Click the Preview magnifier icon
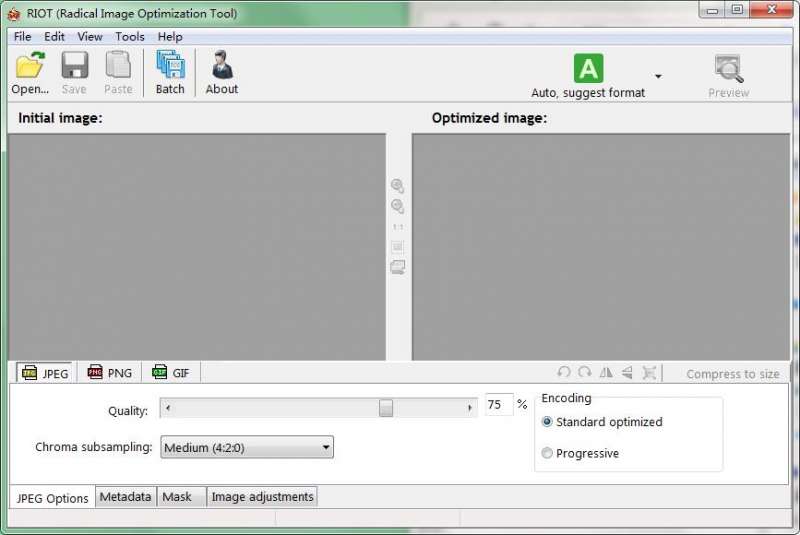This screenshot has height=535, width=800. pyautogui.click(x=729, y=69)
